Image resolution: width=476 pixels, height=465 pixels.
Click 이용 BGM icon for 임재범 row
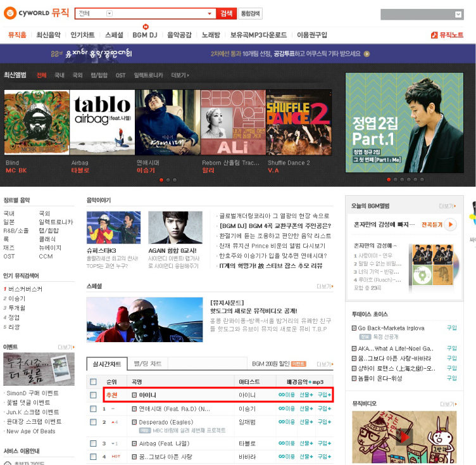[x=287, y=422]
